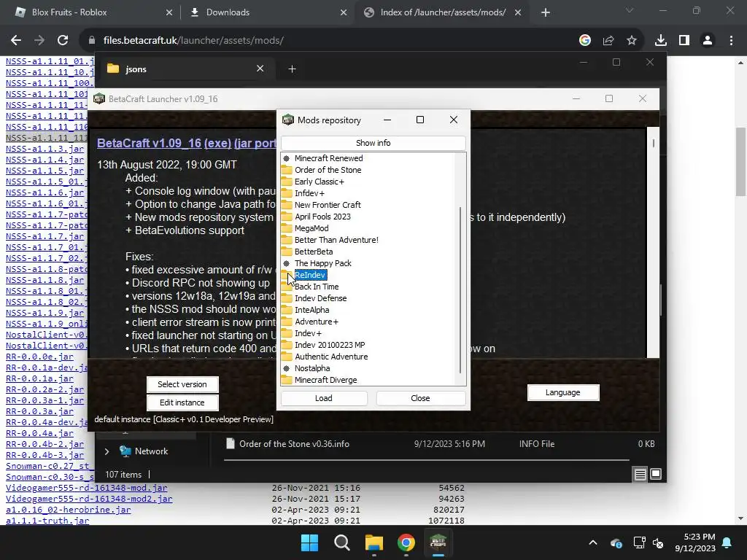Click the Order of the Stone folder icon
Viewport: 747px width, 560px height.
tap(286, 170)
